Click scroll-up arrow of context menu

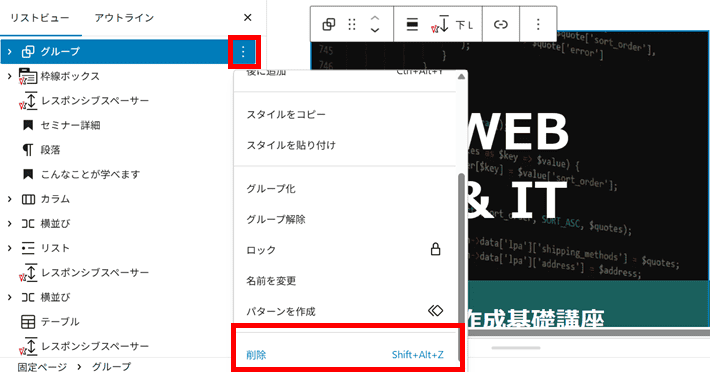point(461,77)
